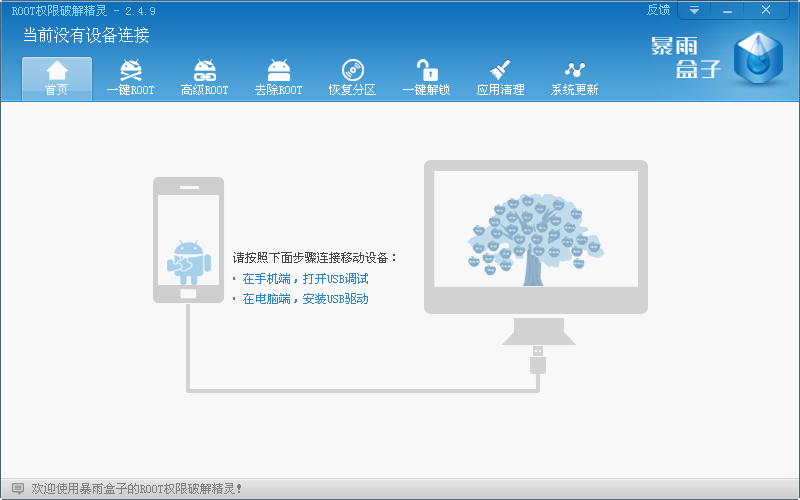Click the 暴雨盒子 water cube logo

coord(758,58)
